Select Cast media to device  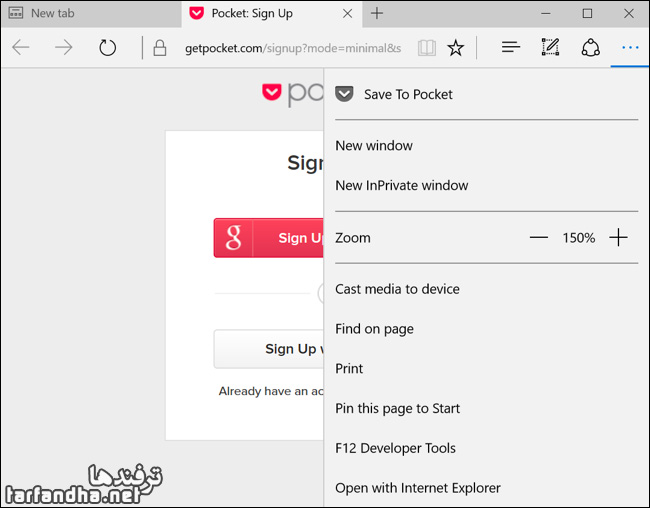486,289
